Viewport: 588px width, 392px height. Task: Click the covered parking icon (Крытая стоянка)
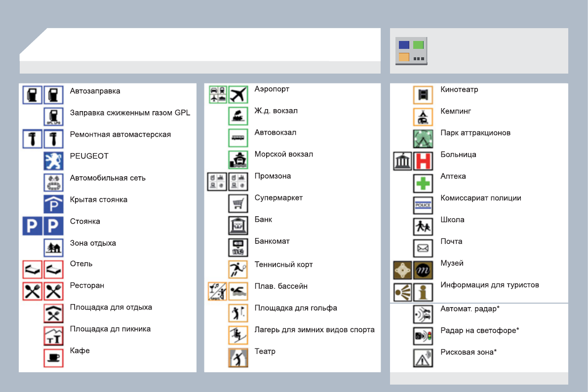click(53, 204)
